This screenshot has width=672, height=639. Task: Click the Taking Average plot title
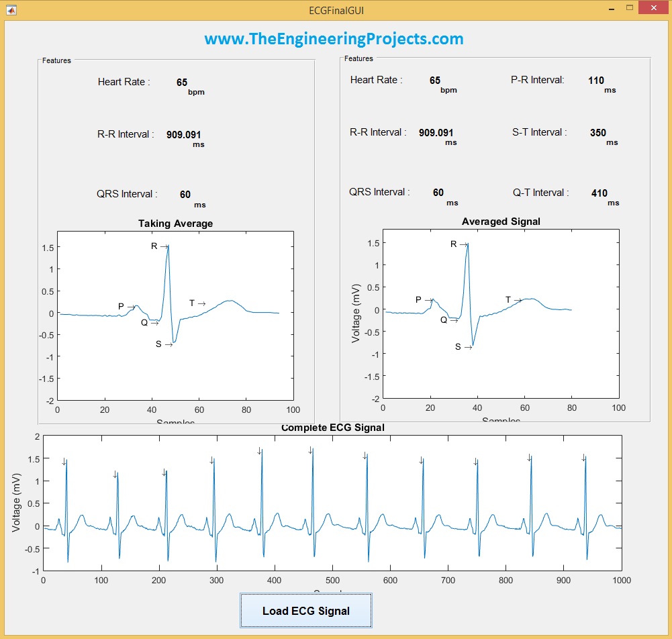point(175,224)
